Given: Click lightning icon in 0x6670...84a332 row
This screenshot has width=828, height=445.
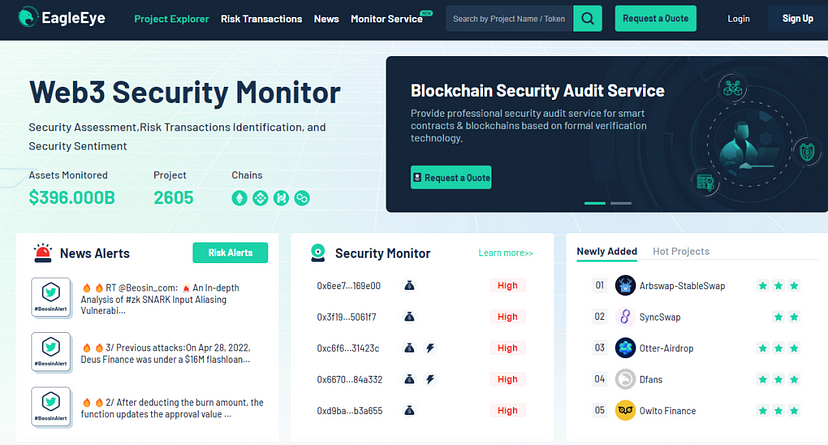Looking at the screenshot, I should click(430, 379).
